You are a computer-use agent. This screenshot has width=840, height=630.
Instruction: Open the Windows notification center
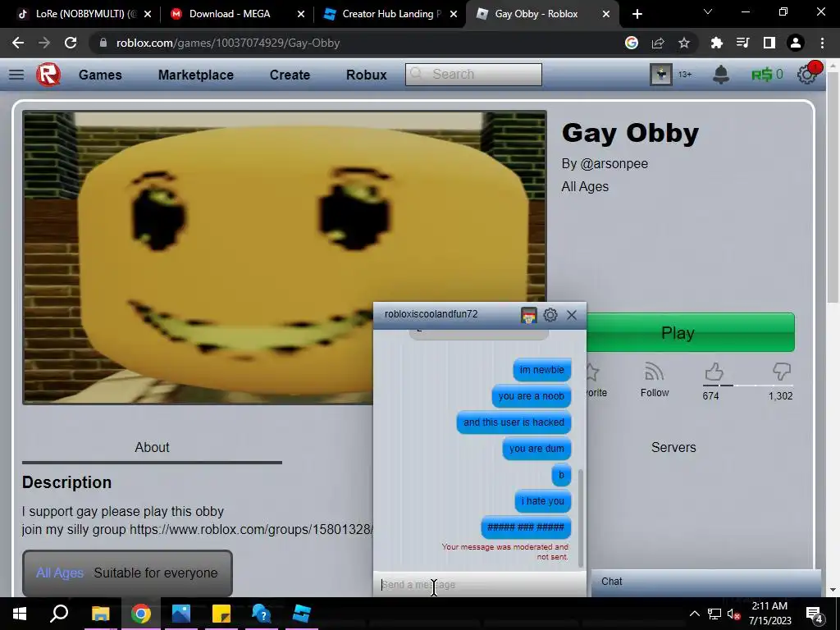point(815,614)
